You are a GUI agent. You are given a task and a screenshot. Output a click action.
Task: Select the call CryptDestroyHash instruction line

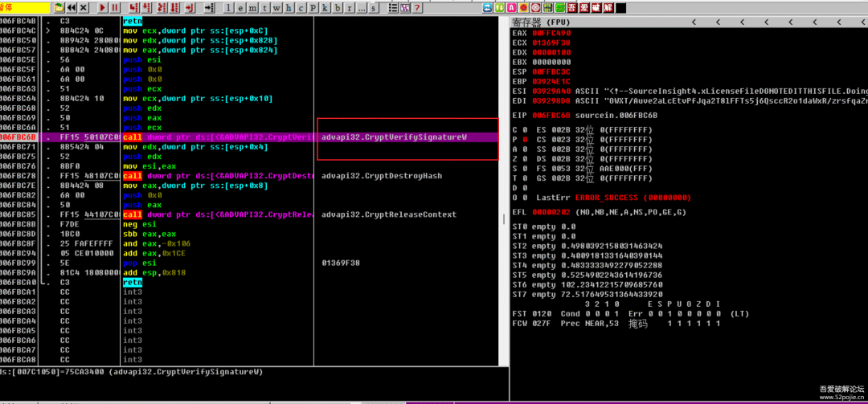tap(201, 176)
